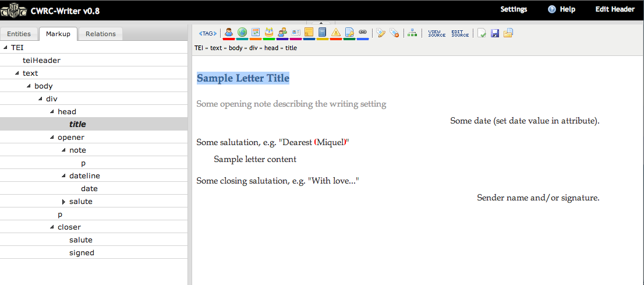Open Help in the header
Screen dimensions: 644x285
[567, 9]
